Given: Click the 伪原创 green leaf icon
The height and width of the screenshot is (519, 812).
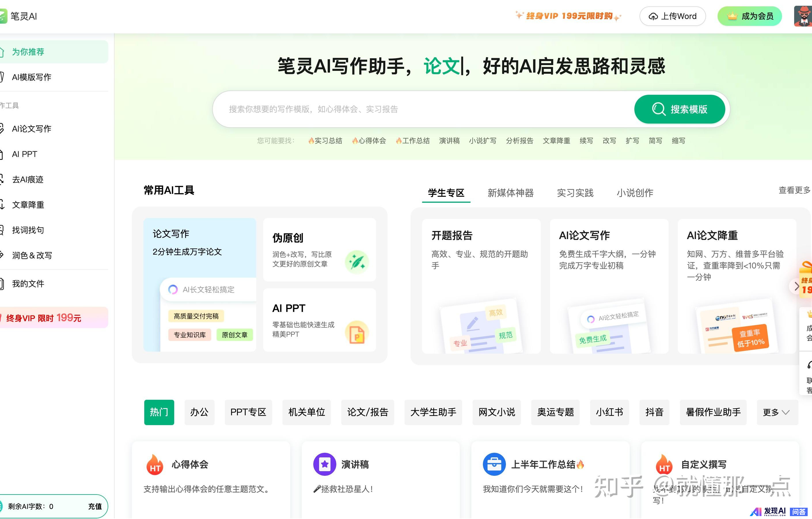Looking at the screenshot, I should click(357, 262).
